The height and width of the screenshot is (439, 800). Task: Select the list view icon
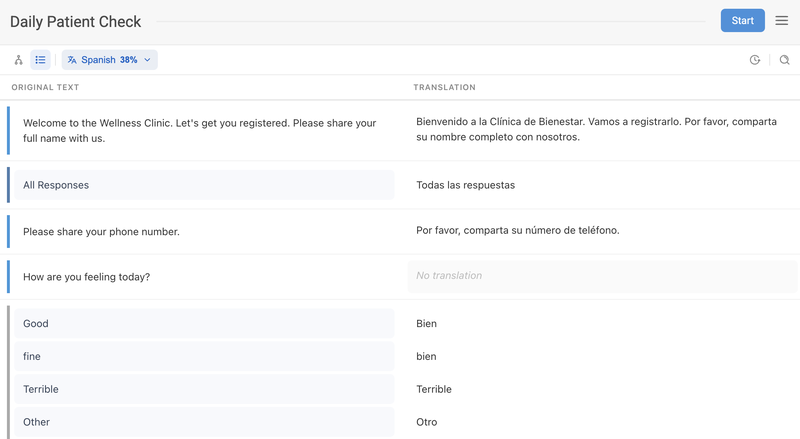pyautogui.click(x=40, y=60)
